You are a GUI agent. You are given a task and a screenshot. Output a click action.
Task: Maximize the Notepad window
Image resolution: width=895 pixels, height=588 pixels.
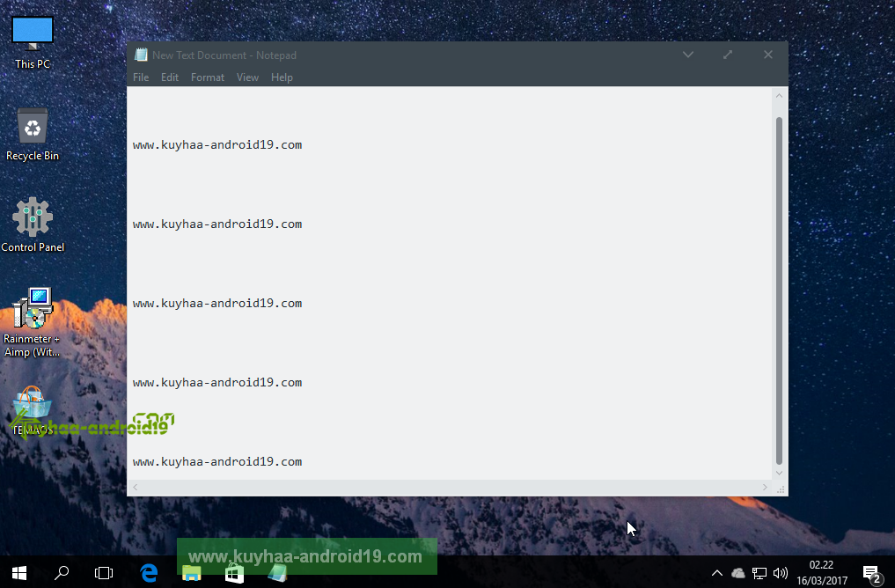728,55
